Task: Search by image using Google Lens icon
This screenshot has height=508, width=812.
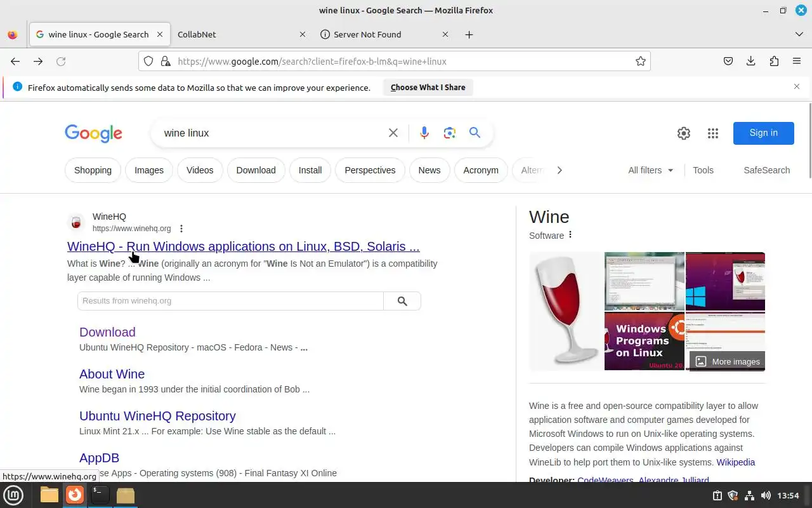Action: pos(450,133)
